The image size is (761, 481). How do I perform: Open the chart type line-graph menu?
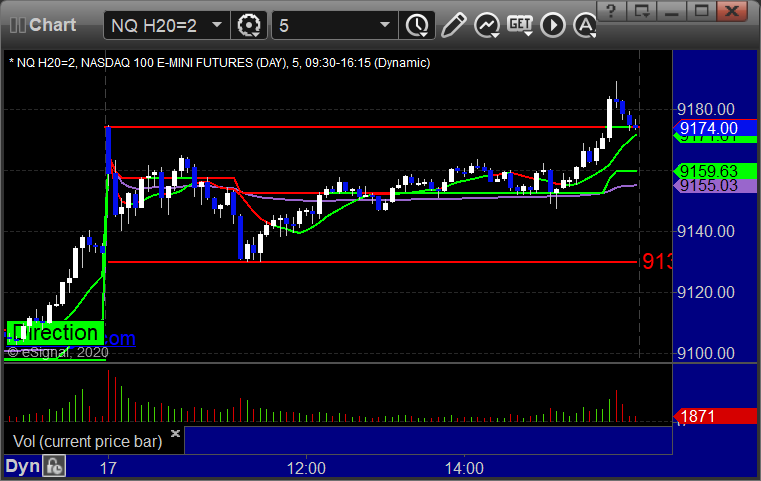(x=487, y=25)
